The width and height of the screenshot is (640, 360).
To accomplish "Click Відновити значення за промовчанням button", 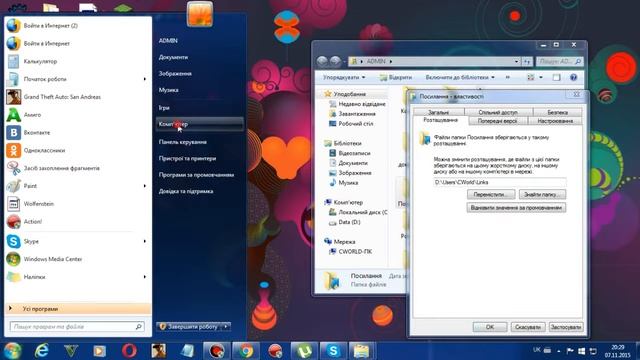I will point(516,208).
